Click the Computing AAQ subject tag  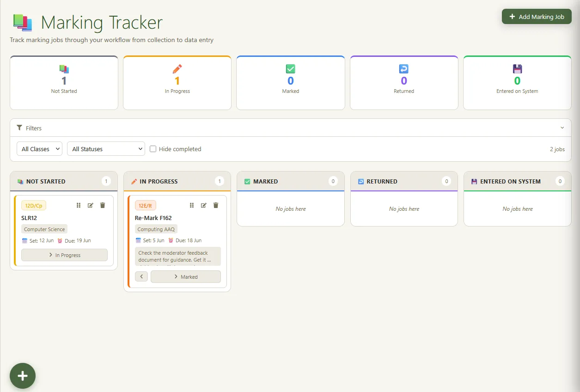156,229
